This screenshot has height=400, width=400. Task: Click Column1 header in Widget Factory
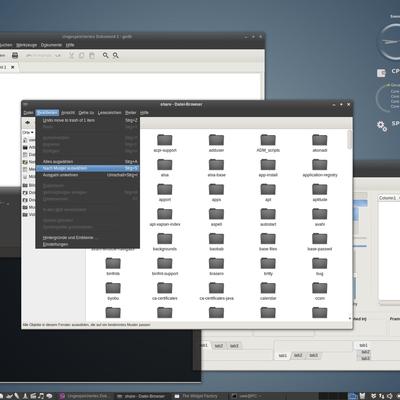[x=387, y=198]
